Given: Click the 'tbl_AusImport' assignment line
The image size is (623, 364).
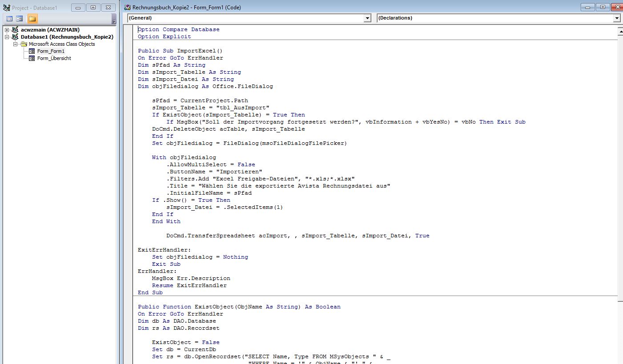Looking at the screenshot, I should tap(211, 108).
